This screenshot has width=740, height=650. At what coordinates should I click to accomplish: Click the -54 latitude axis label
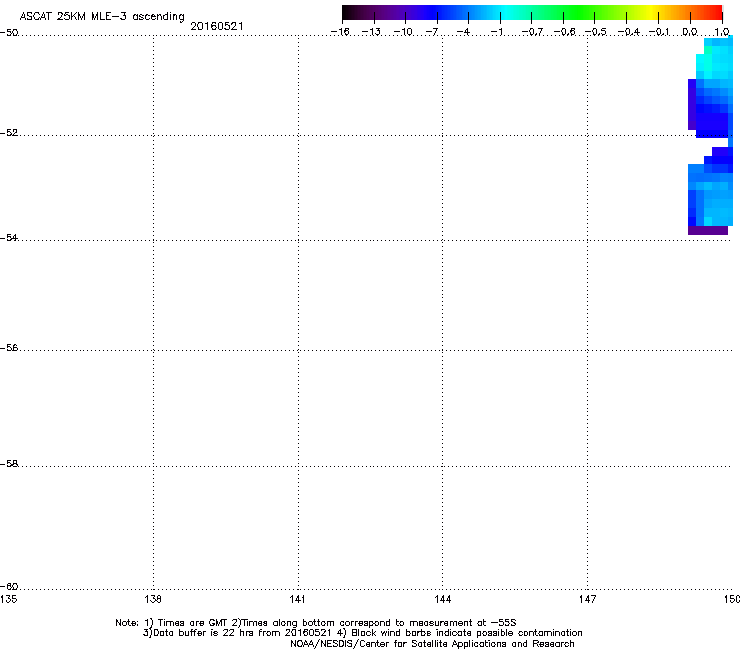pyautogui.click(x=9, y=238)
